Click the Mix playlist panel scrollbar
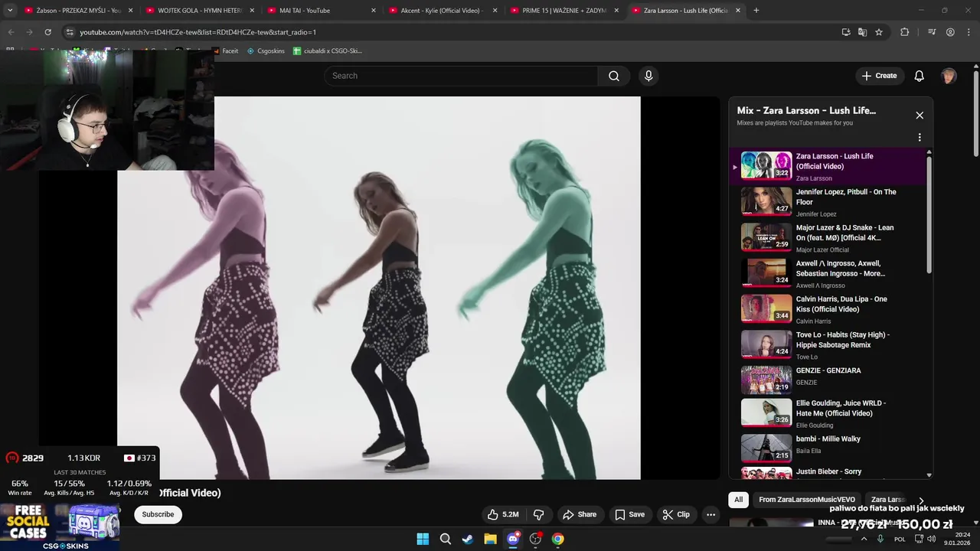Image resolution: width=980 pixels, height=551 pixels. 929,214
